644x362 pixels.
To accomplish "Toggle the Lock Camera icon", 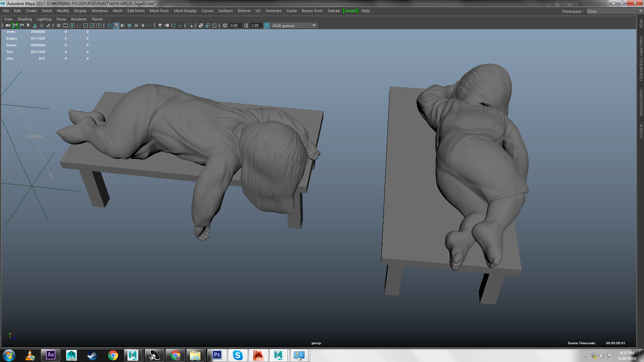I will pos(15,25).
